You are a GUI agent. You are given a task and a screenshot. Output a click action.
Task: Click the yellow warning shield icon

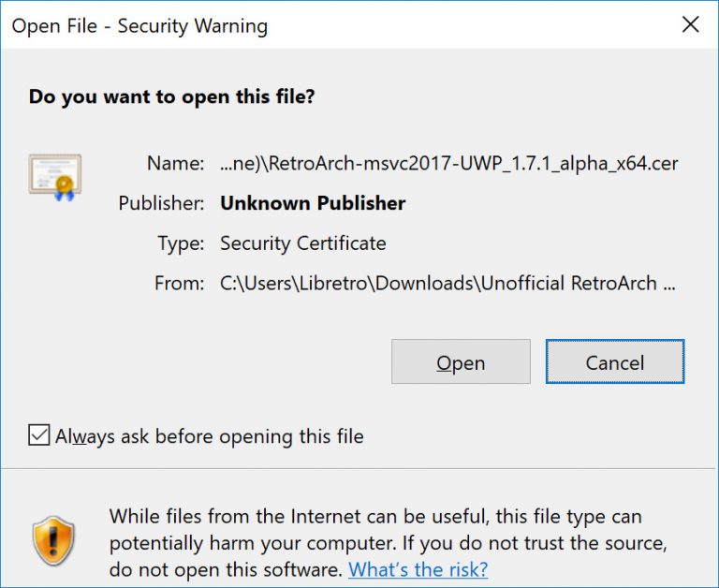52,540
